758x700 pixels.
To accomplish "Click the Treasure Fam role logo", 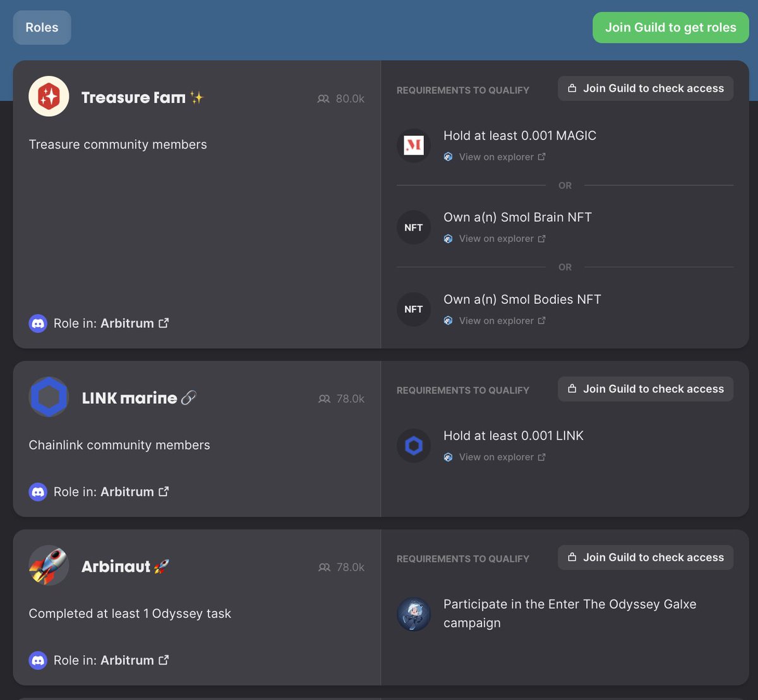I will (49, 97).
